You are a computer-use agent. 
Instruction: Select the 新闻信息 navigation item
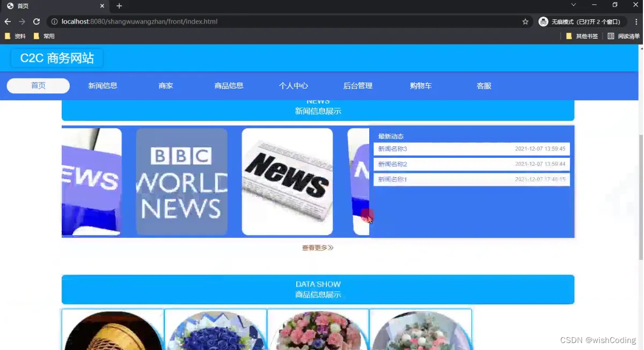(x=103, y=86)
